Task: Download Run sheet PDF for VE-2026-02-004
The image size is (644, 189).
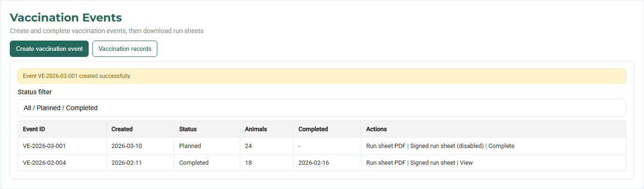Action: tap(385, 163)
